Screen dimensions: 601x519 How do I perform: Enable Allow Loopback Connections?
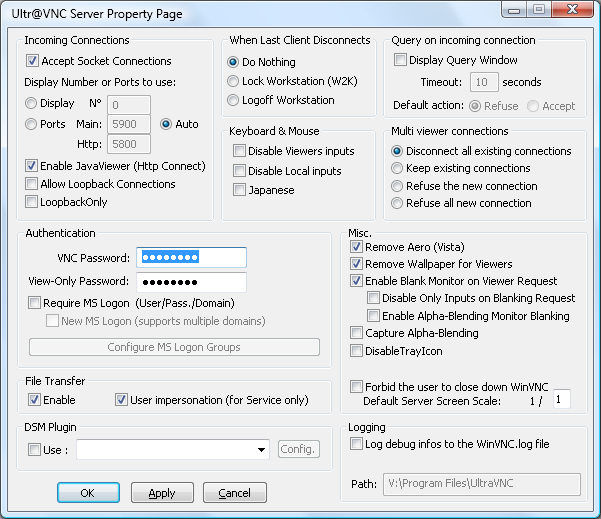click(x=33, y=184)
